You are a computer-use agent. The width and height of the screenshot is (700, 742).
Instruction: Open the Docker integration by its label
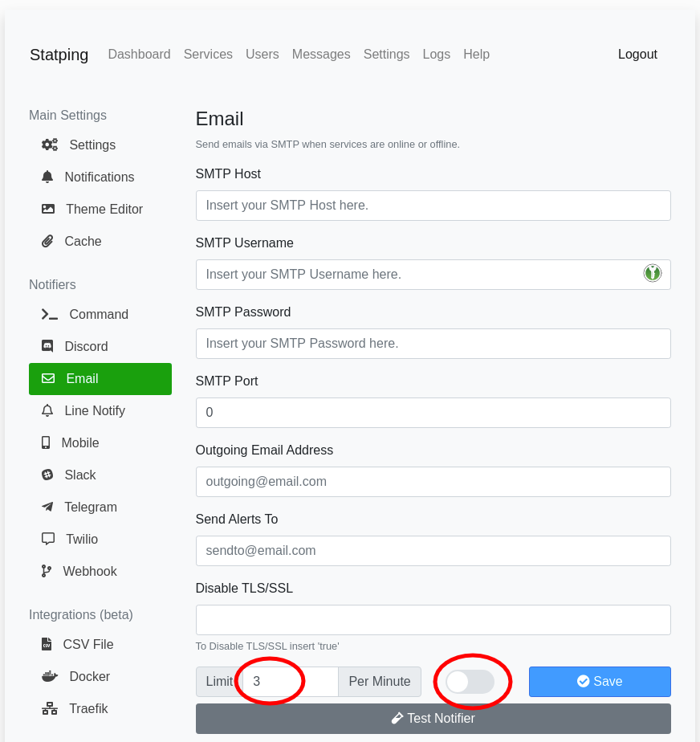[90, 677]
